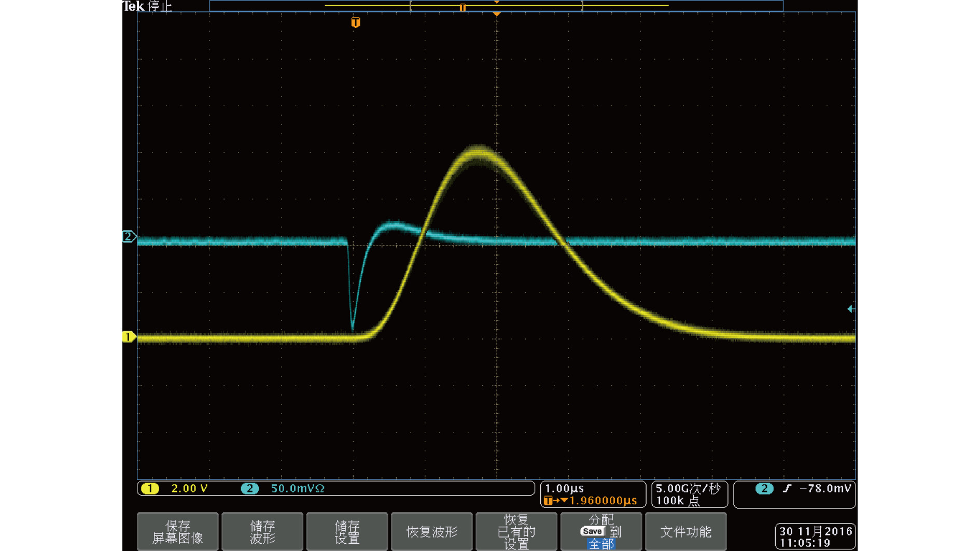The height and width of the screenshot is (551, 980).
Task: Click the cyan trigger level arrow
Action: point(850,309)
